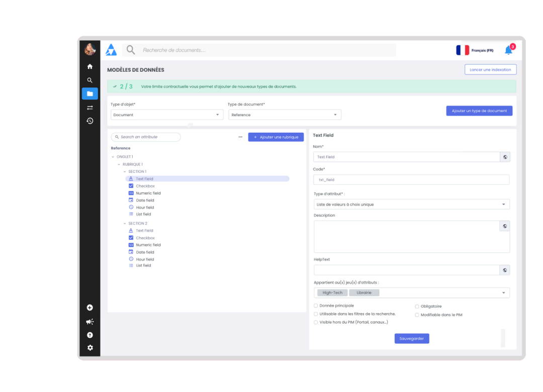
Task: Select the folder icon in sidebar
Action: [89, 93]
